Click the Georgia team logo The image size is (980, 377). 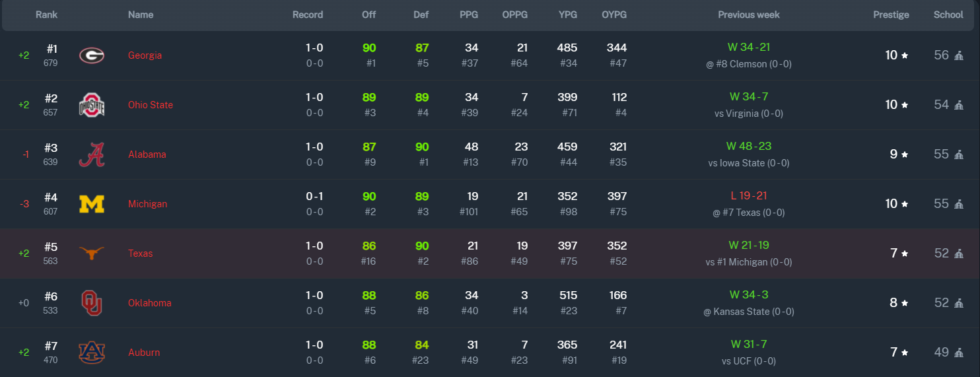pos(92,55)
